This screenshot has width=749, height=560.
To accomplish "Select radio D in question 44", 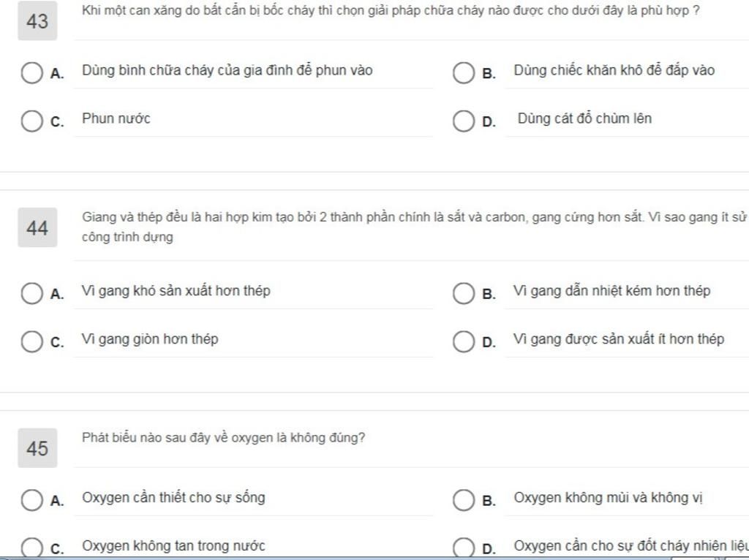I will (x=464, y=341).
